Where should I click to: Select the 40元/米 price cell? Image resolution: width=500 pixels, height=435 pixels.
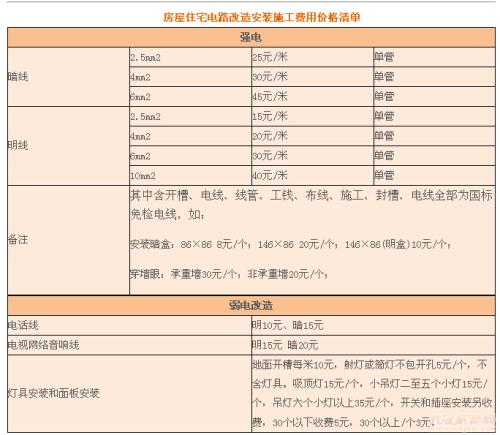tap(312, 176)
